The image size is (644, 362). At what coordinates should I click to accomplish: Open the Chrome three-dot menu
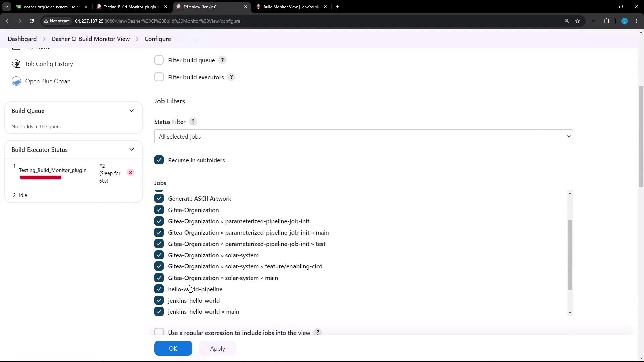pos(637,21)
